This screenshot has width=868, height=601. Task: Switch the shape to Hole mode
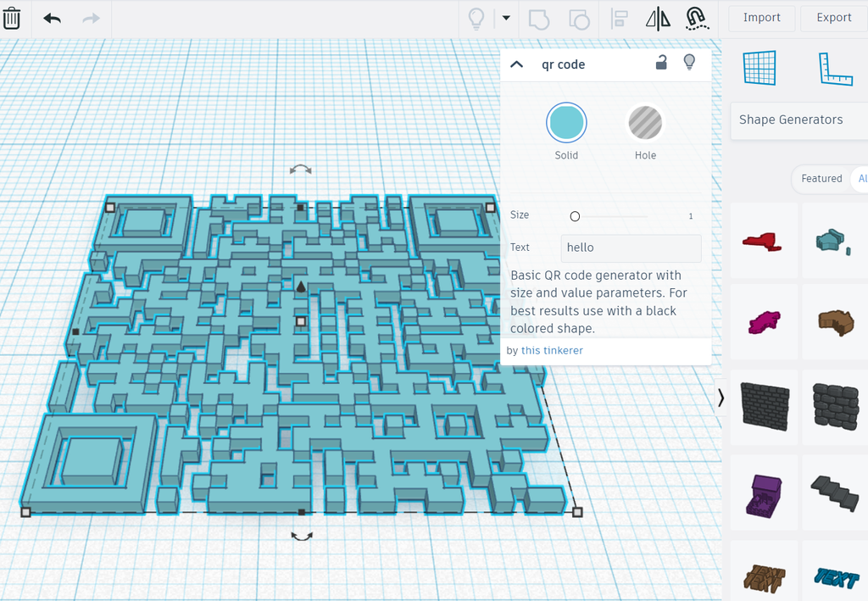[x=645, y=122]
